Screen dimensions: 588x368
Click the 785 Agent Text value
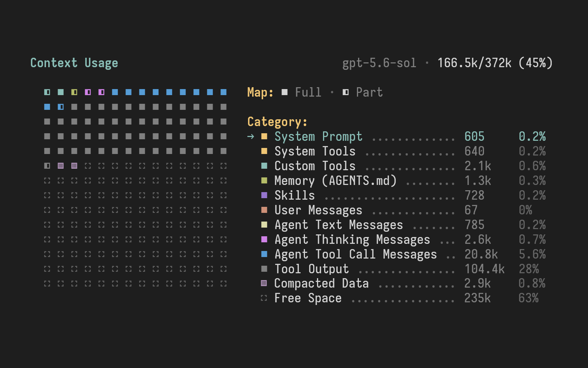click(x=475, y=225)
